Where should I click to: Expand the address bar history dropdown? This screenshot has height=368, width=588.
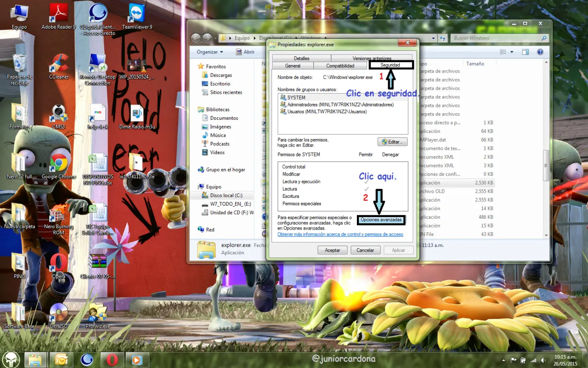point(433,38)
